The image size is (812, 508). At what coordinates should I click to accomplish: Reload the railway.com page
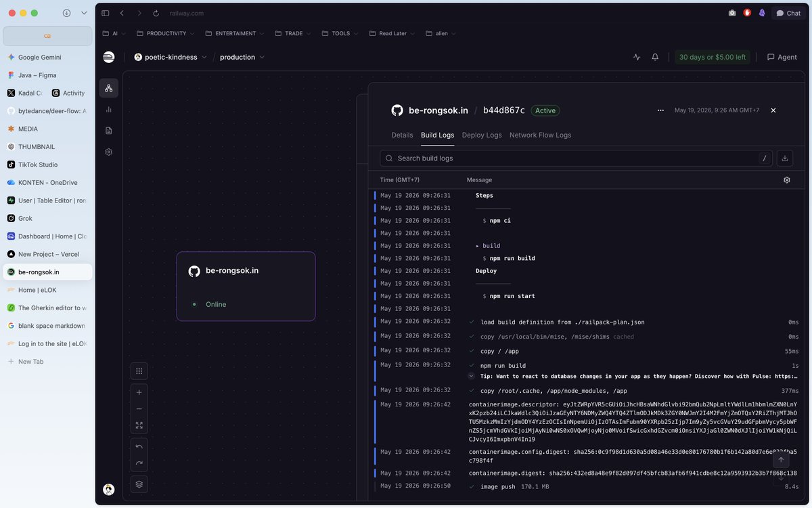(x=156, y=13)
